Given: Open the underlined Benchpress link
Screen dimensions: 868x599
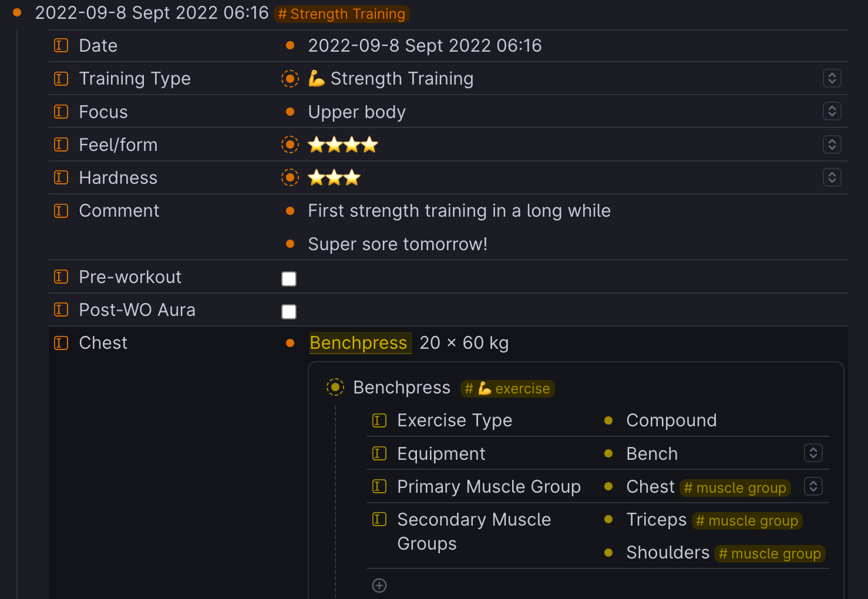Looking at the screenshot, I should click(358, 343).
